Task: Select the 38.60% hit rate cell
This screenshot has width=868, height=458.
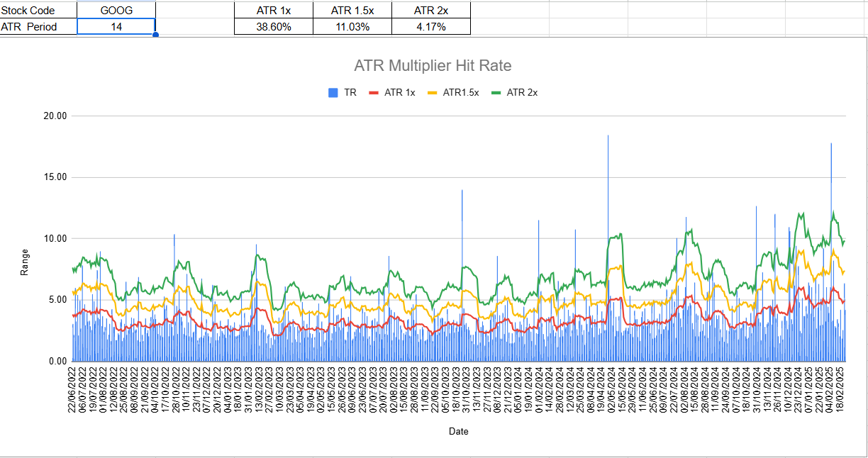Action: (274, 27)
